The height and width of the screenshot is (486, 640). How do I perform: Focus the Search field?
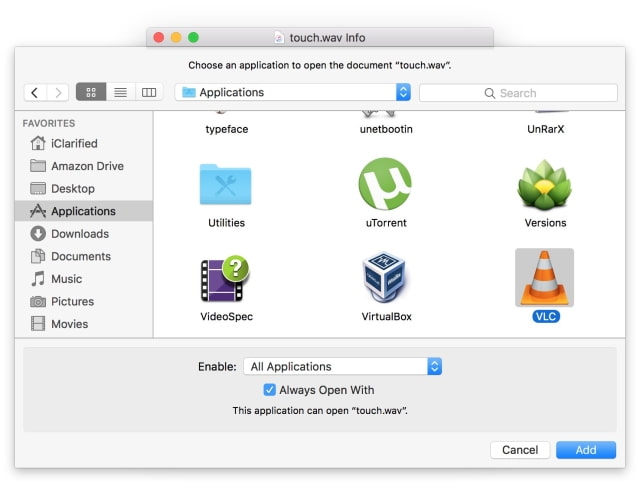pos(518,93)
